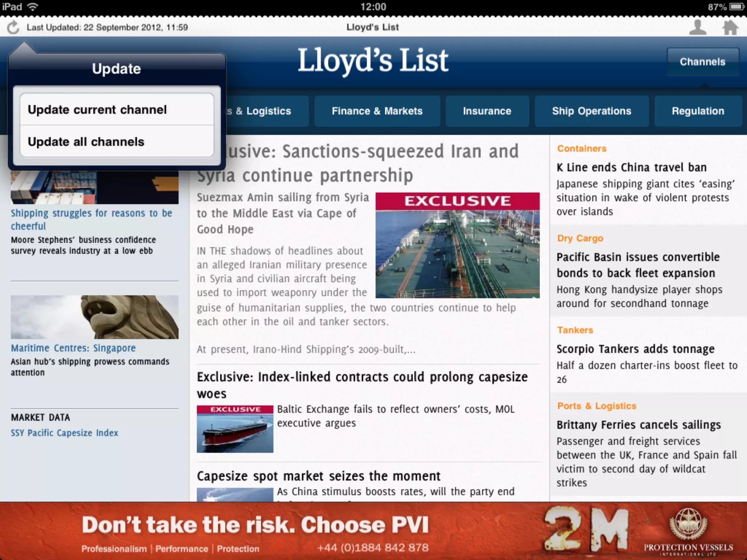This screenshot has width=747, height=560.
Task: Open the Ship Operations tab
Action: click(x=591, y=111)
